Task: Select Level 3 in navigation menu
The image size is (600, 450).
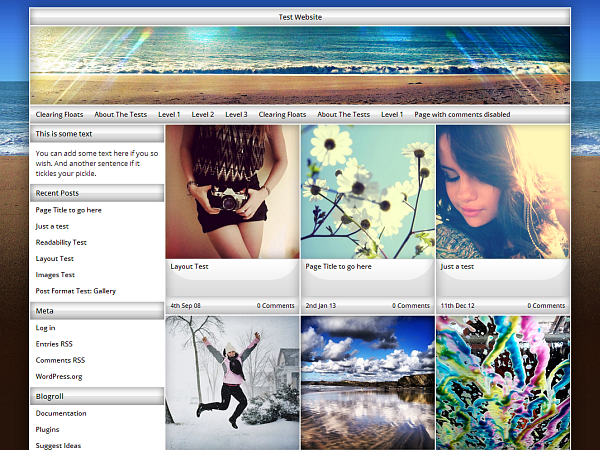Action: [237, 115]
